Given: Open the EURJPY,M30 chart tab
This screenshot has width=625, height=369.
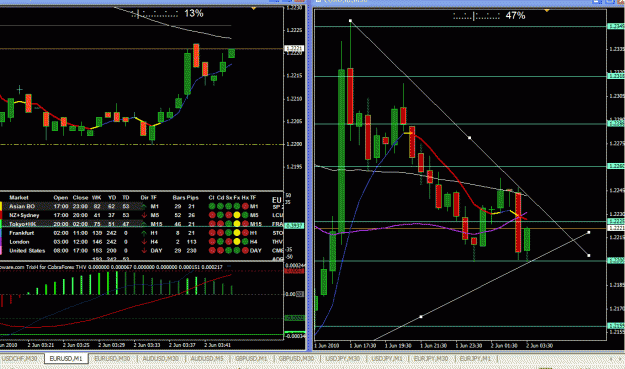Looking at the screenshot, I should [x=431, y=359].
